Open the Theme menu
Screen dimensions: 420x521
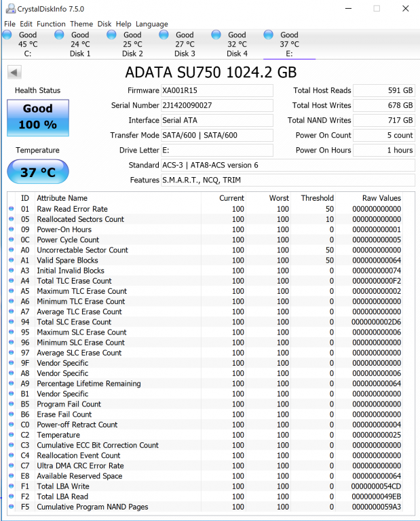[x=81, y=24]
